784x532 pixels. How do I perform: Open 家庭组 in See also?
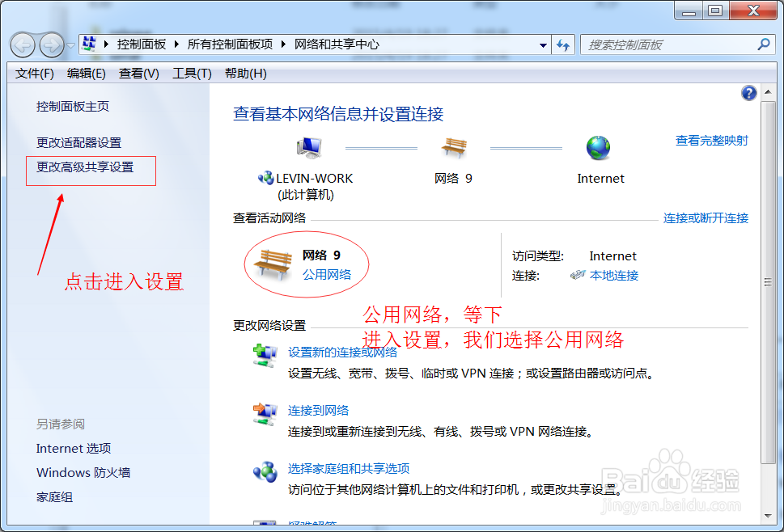pyautogui.click(x=54, y=497)
